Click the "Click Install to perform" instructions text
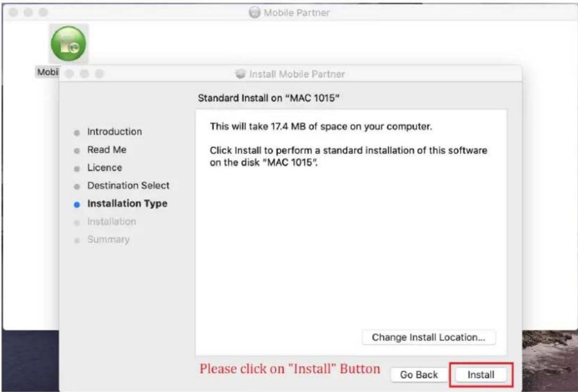The width and height of the screenshot is (578, 392). (348, 156)
